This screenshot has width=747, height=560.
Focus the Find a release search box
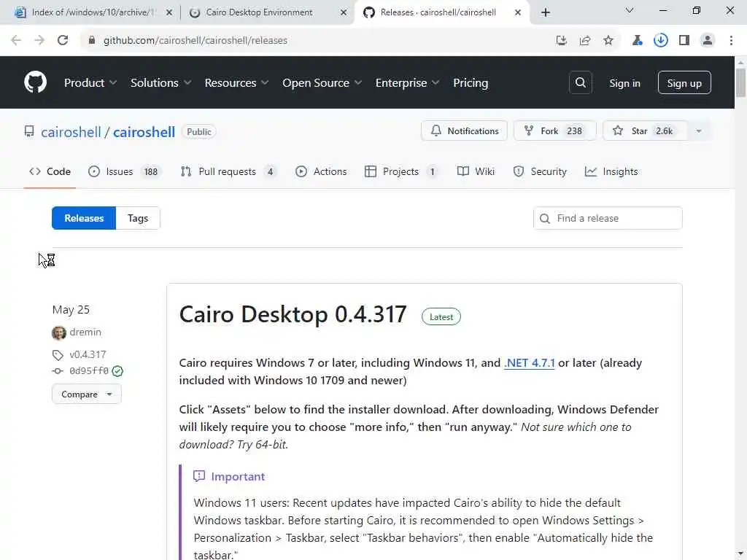click(x=608, y=218)
